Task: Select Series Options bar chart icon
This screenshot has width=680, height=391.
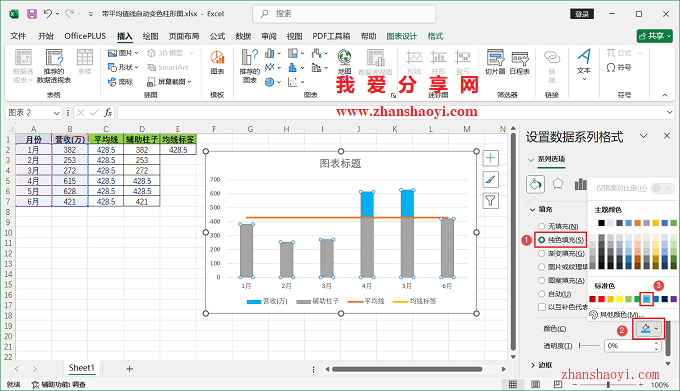Action: (x=580, y=184)
